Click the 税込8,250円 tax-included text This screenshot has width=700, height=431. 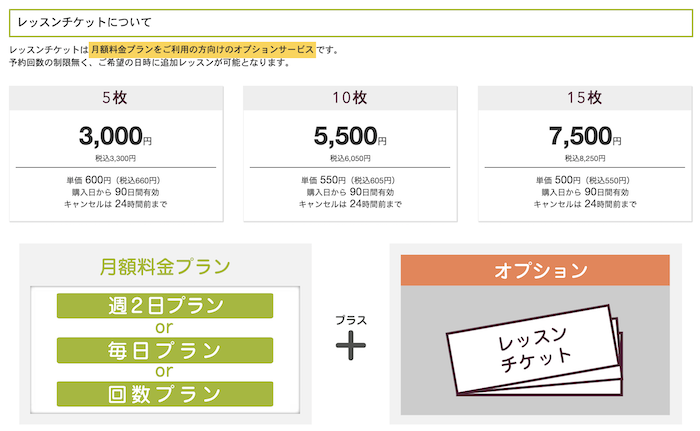click(x=585, y=158)
